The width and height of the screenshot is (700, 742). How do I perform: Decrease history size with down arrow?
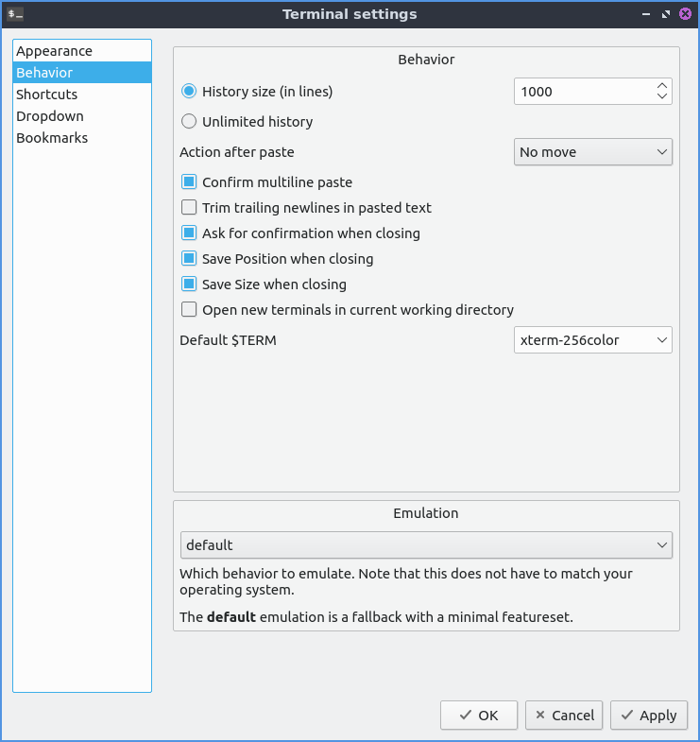pyautogui.click(x=662, y=97)
